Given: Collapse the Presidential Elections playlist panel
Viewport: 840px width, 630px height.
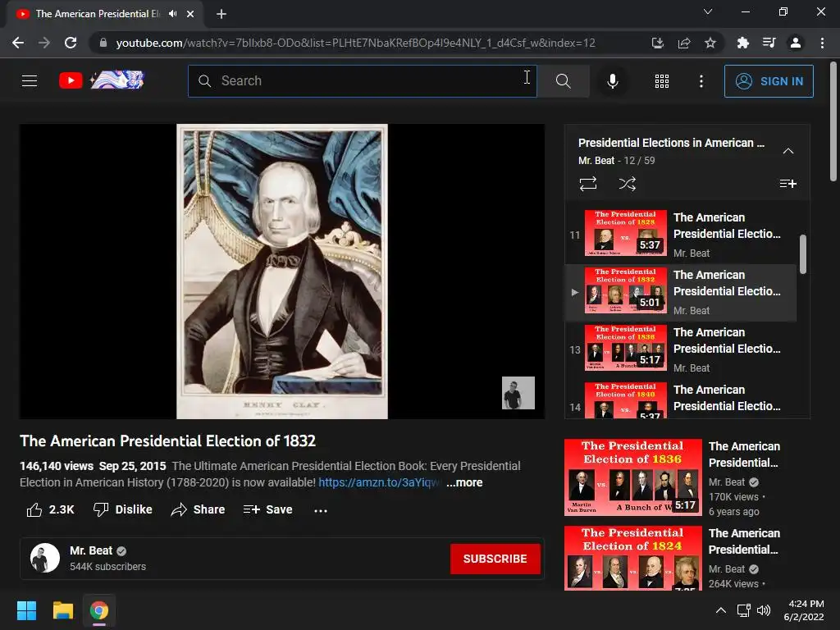Looking at the screenshot, I should 788,151.
